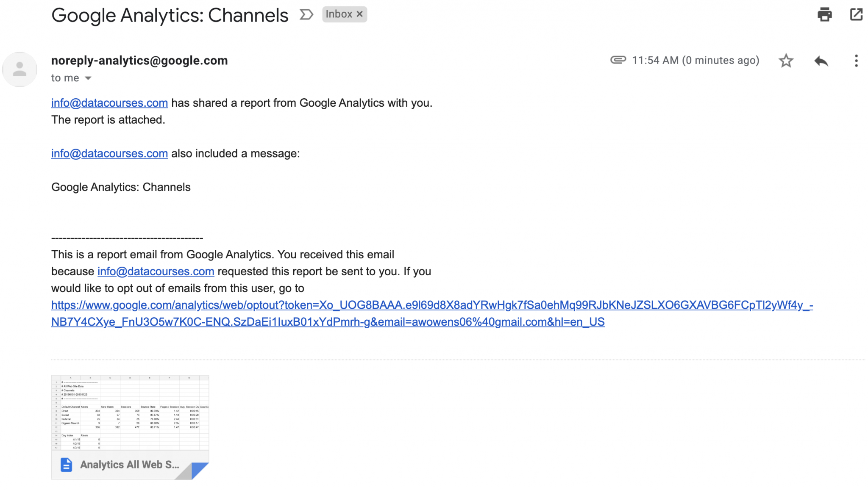
Task: Click the paperclip attachment indicator
Action: pyautogui.click(x=619, y=60)
